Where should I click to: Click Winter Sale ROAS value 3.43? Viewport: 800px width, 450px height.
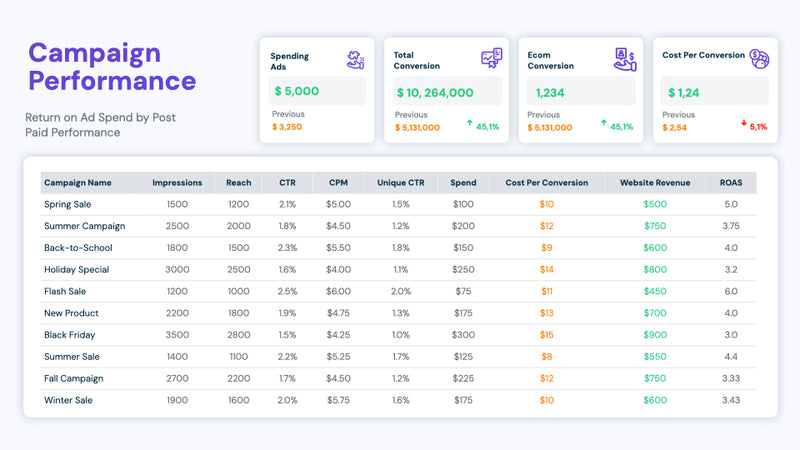[x=731, y=400]
